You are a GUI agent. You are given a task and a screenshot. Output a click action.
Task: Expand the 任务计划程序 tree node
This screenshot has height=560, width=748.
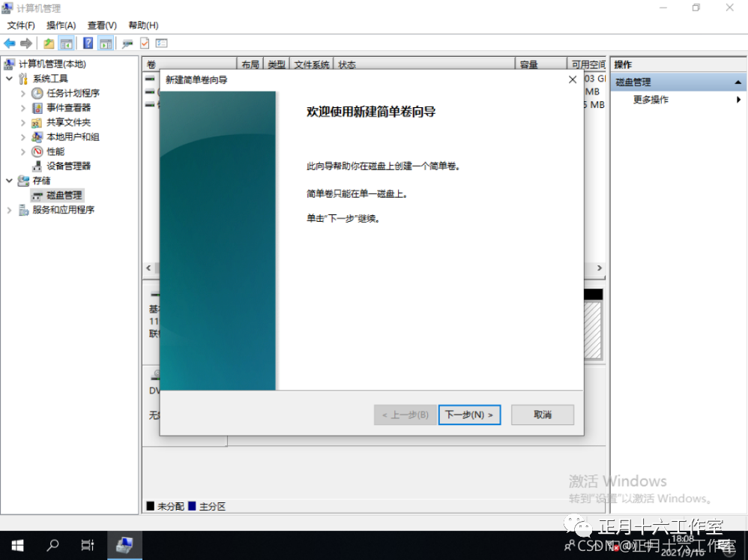[22, 92]
